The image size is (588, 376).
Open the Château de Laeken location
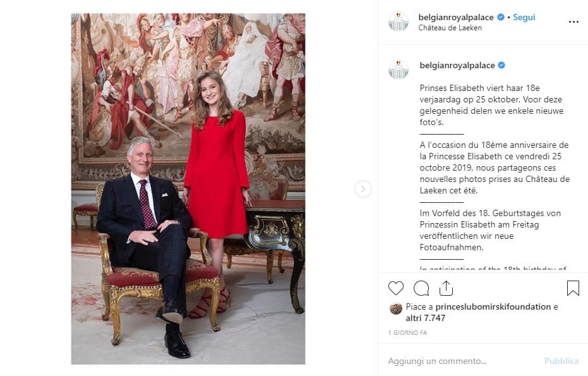pyautogui.click(x=450, y=28)
